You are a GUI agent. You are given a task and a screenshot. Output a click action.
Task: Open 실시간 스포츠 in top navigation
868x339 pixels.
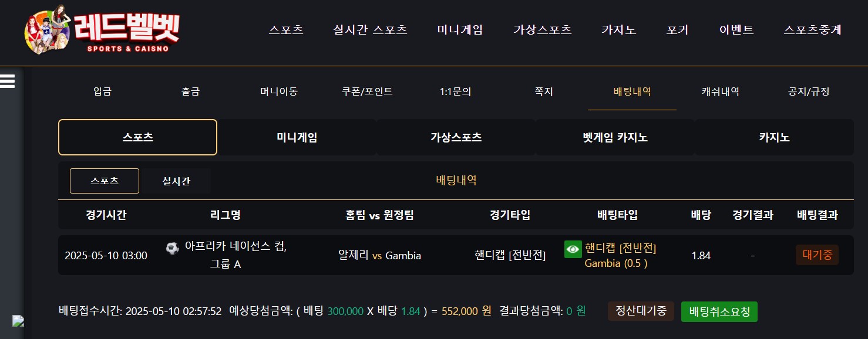pos(370,30)
